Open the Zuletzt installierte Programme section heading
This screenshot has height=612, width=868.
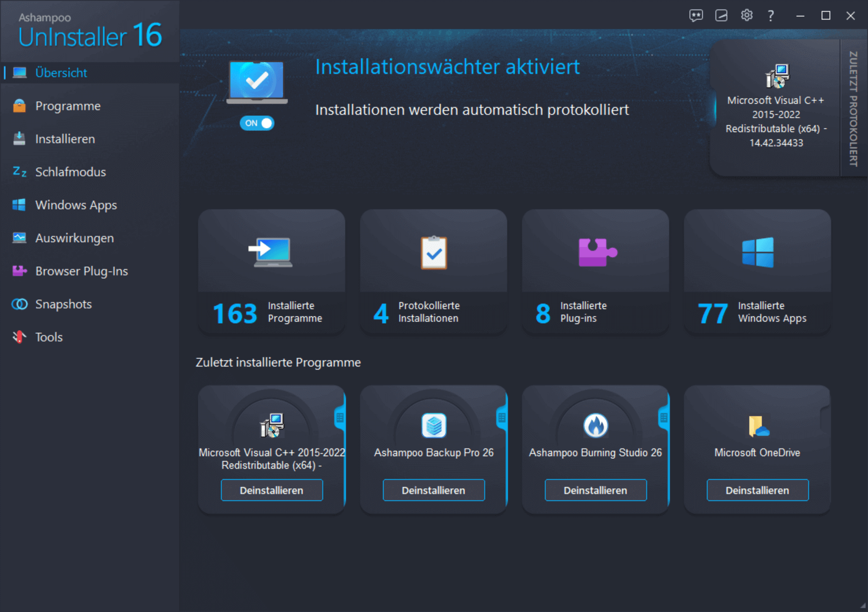[278, 362]
